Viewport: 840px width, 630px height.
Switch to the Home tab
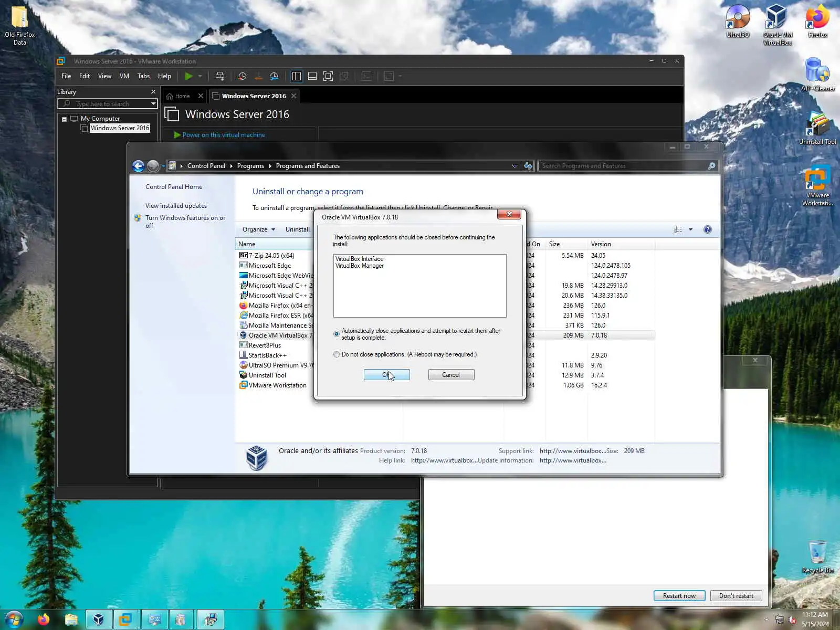pyautogui.click(x=182, y=96)
